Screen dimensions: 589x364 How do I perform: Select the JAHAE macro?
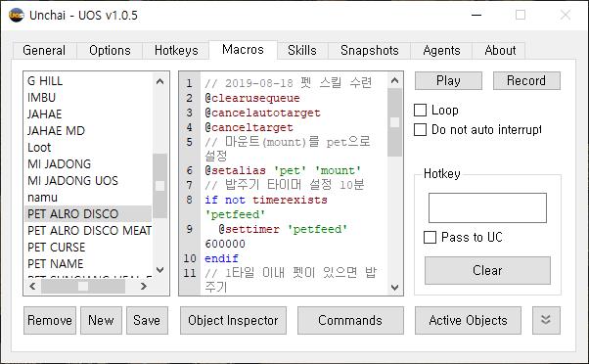tap(89, 114)
